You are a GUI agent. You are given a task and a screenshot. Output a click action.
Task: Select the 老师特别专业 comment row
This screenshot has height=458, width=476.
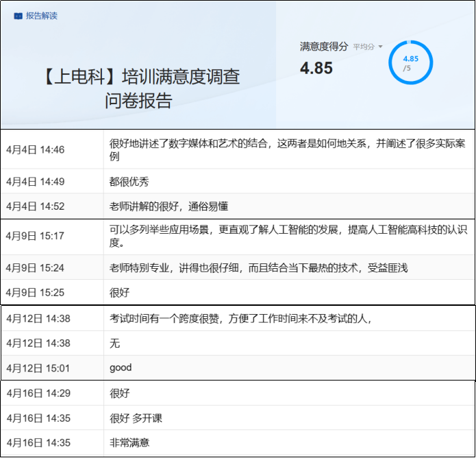point(258,267)
